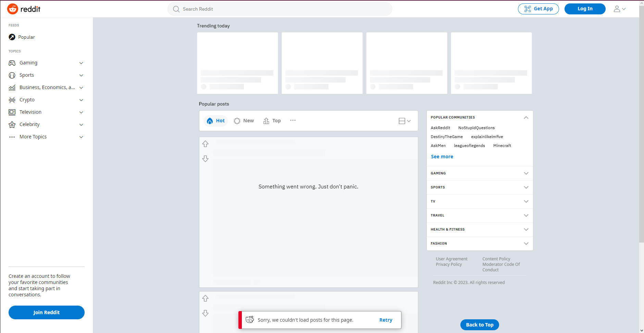Screen dimensions: 644x333
Task: Click the Top sort chart icon
Action: 266,121
